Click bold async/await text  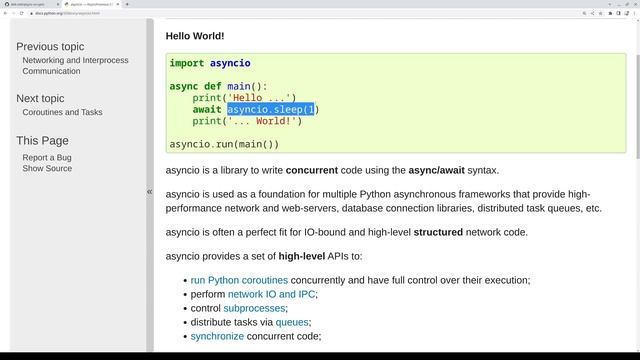pos(436,170)
